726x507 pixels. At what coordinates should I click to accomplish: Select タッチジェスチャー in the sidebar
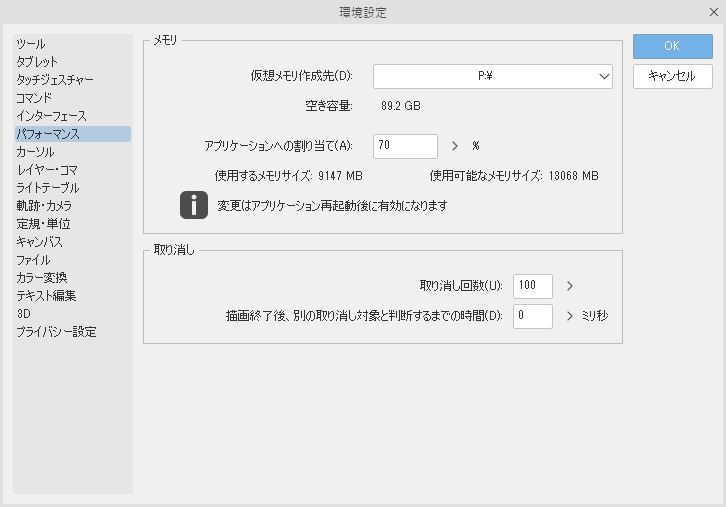tap(55, 80)
